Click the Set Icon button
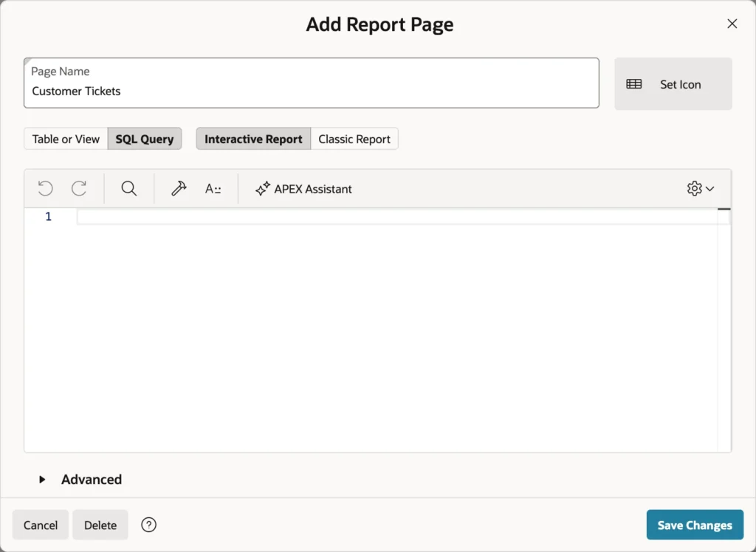756x552 pixels. tap(673, 84)
